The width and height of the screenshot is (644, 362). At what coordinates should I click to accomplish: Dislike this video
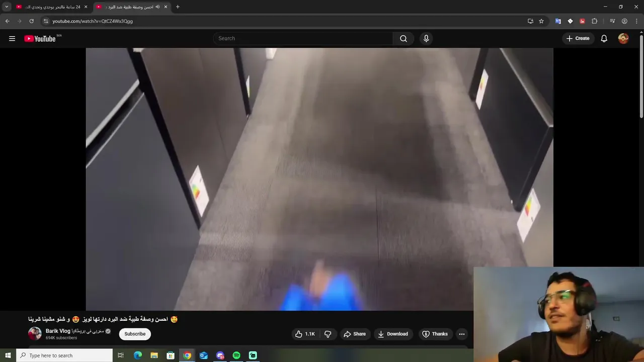point(328,334)
